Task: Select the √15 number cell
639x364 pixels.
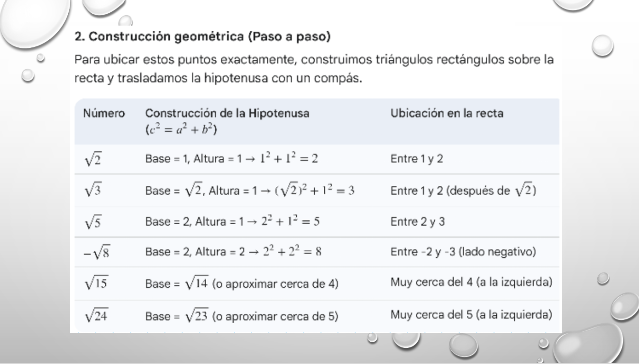Action: click(96, 284)
